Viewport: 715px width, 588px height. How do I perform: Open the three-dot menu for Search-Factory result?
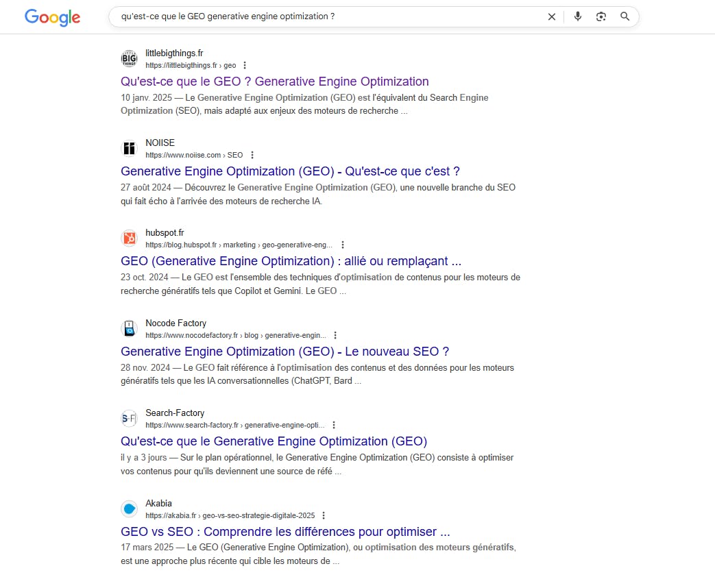pos(334,425)
